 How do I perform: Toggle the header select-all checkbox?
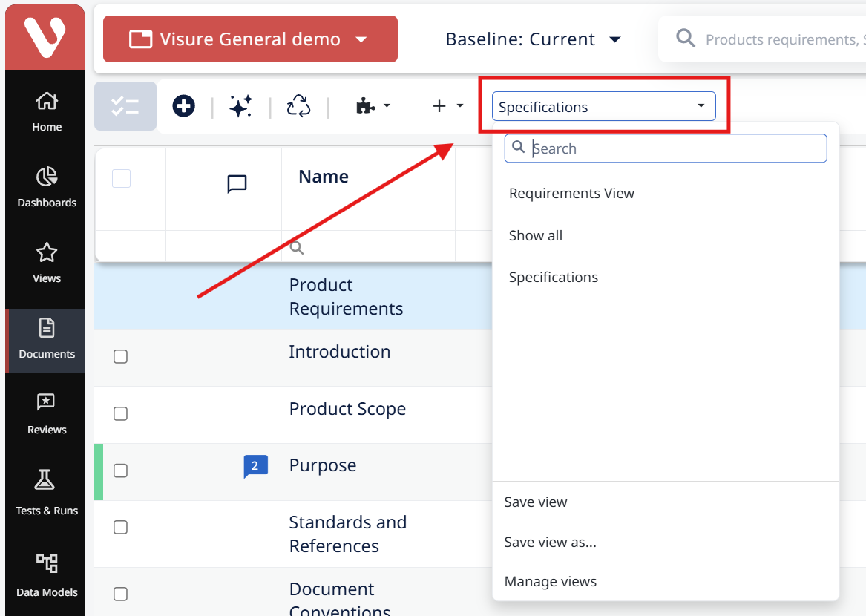[x=122, y=178]
